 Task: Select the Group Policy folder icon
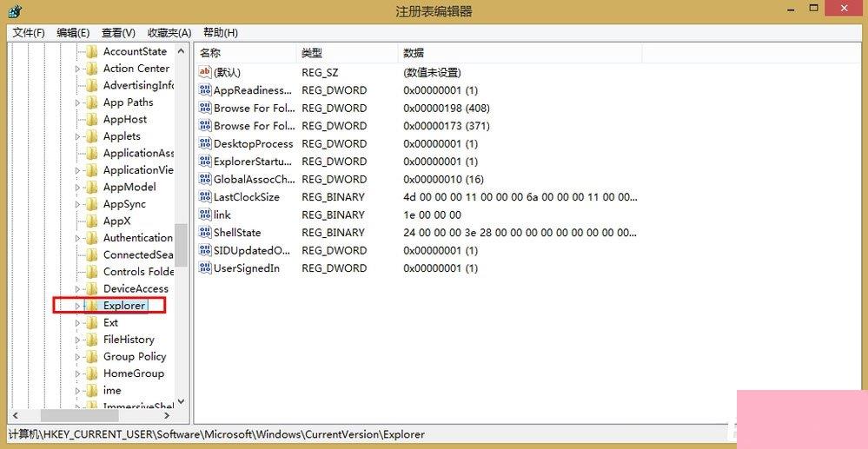click(92, 357)
